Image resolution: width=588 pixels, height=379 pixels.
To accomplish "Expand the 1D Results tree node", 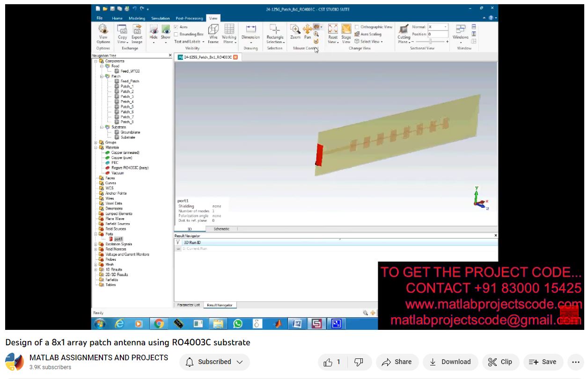I will coord(96,270).
